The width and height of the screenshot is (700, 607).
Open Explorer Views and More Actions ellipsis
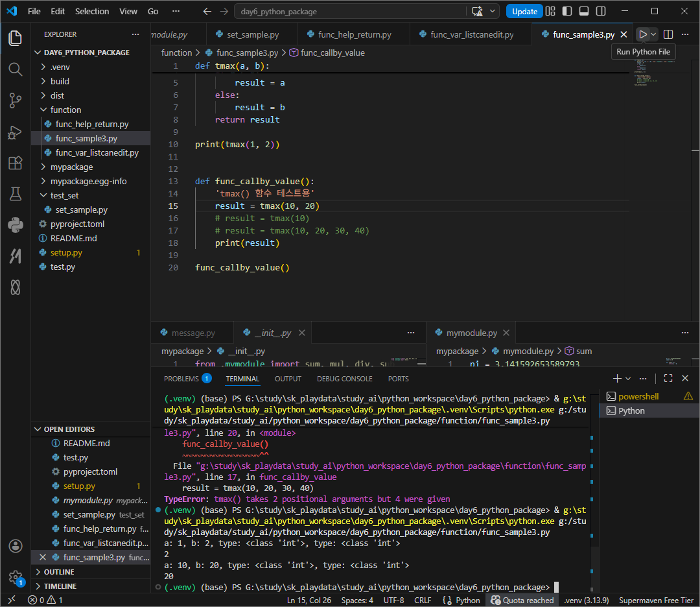(135, 34)
